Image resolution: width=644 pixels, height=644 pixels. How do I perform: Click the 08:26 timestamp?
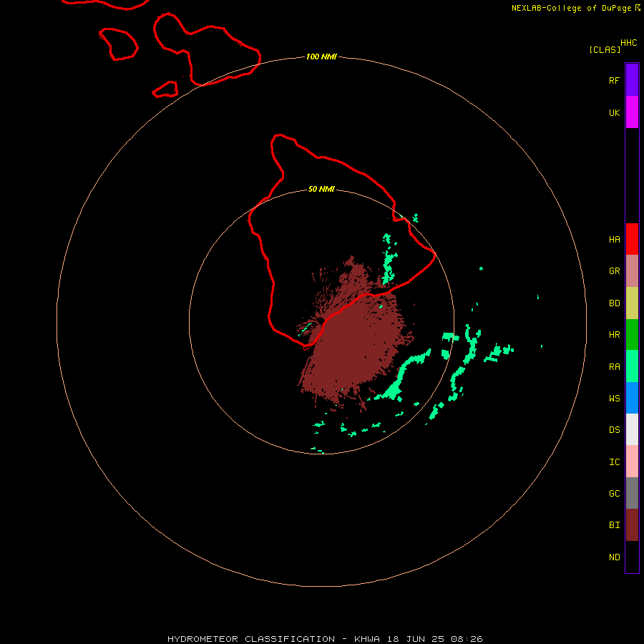coord(467,639)
